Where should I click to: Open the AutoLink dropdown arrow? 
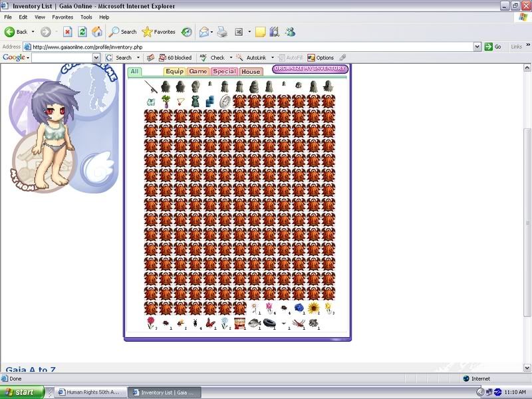point(273,58)
